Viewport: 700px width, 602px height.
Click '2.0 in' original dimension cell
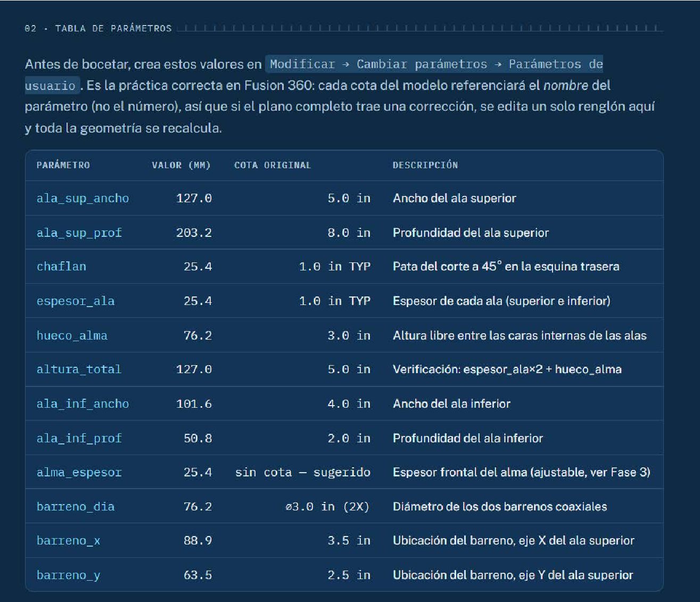349,438
